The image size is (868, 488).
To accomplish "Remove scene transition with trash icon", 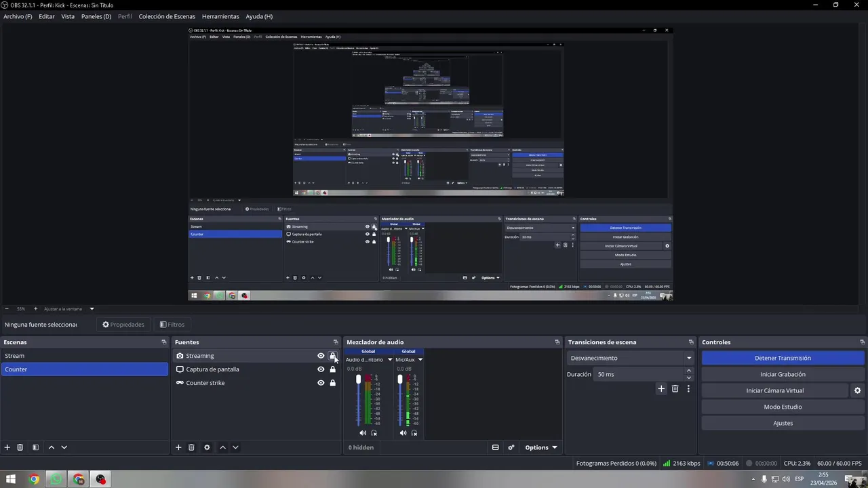I will coord(675,389).
